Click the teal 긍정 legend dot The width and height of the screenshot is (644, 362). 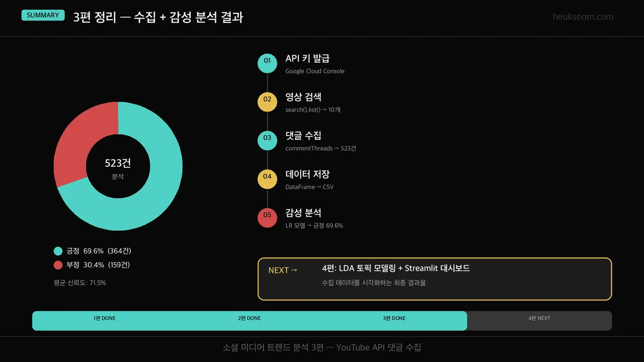click(x=58, y=251)
